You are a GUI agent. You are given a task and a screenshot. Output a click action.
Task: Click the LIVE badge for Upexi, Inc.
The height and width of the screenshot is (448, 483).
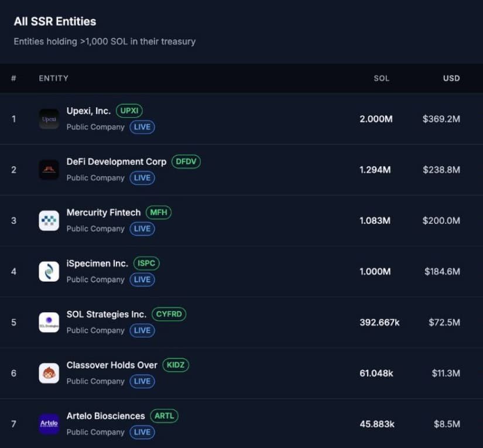tap(142, 127)
